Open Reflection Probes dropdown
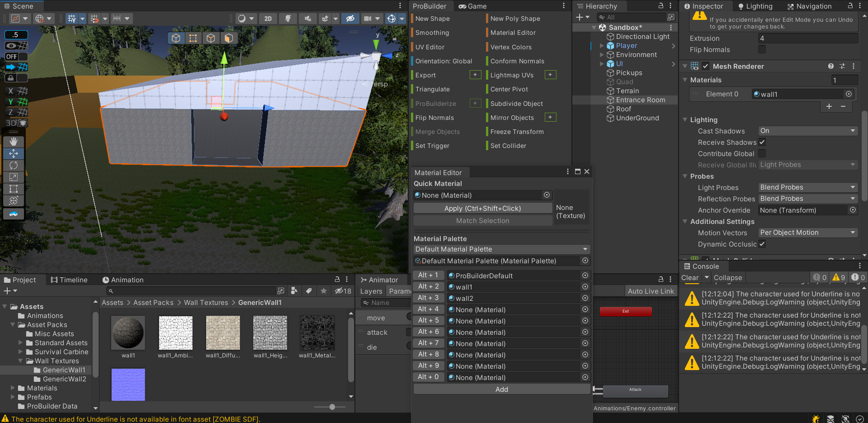Image resolution: width=868 pixels, height=423 pixels. point(808,199)
